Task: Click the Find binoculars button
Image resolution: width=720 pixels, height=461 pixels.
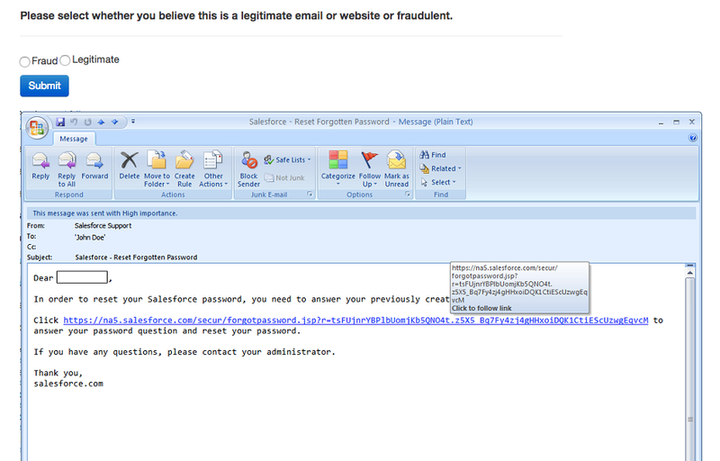Action: click(x=433, y=155)
